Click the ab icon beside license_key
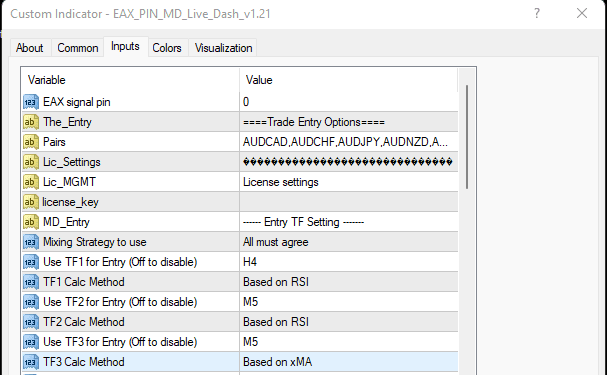This screenshot has height=375, width=607. pyautogui.click(x=31, y=202)
